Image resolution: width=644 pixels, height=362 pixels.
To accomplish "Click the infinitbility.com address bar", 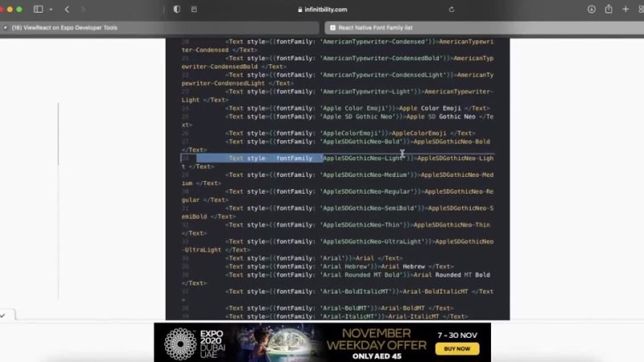I will [323, 10].
